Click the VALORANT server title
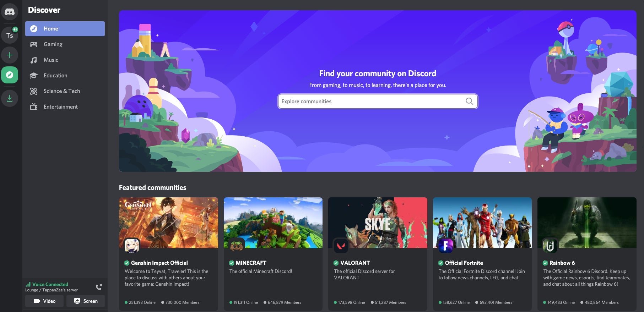Image resolution: width=644 pixels, height=312 pixels. point(355,263)
